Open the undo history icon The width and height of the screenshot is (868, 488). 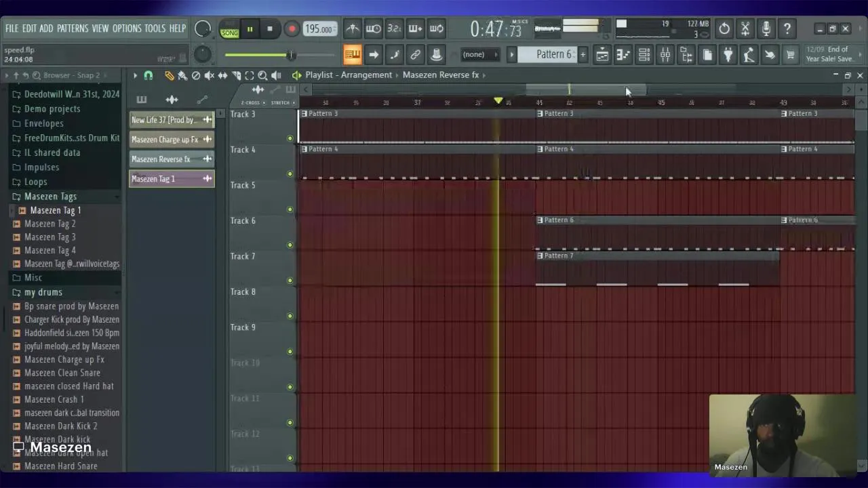(x=724, y=28)
